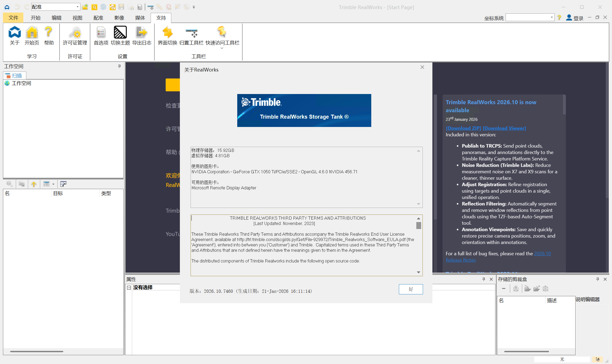
Task: Click the minus icon in stored clipping boxes panel
Action: [504, 288]
